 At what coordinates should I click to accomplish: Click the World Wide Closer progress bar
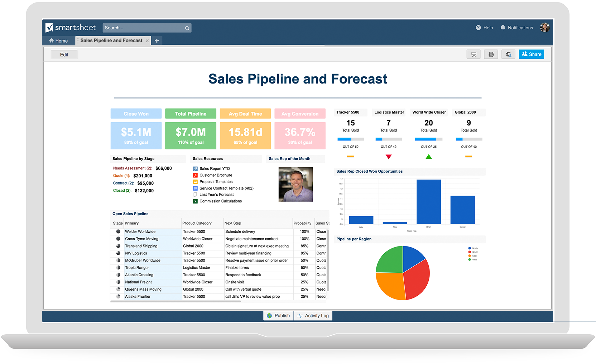(x=429, y=139)
